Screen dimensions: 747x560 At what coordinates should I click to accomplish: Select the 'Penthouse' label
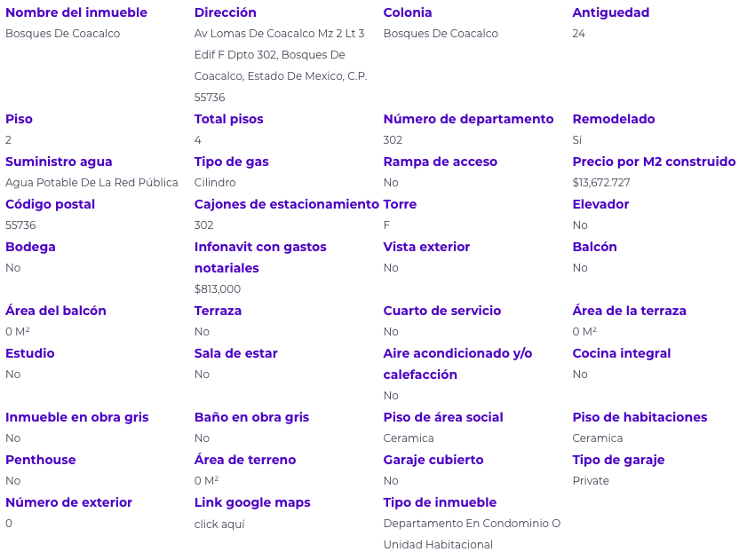pos(41,460)
